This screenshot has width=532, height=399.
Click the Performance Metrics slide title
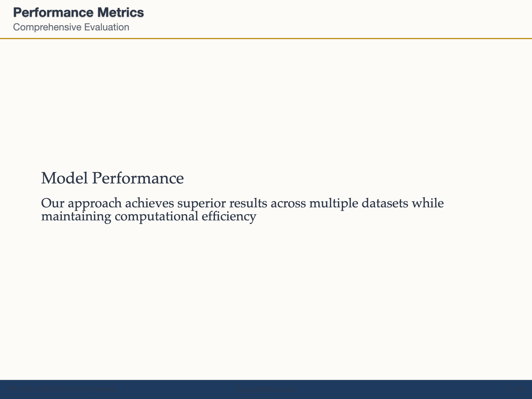pyautogui.click(x=78, y=12)
